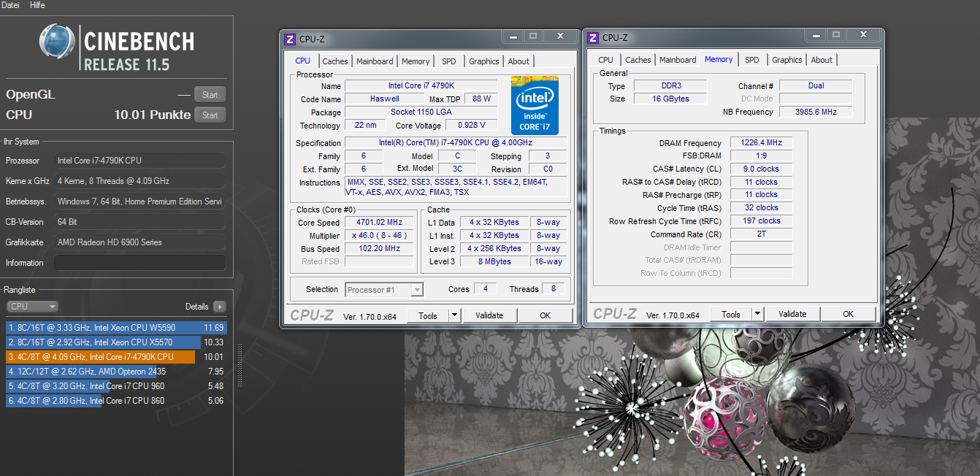Switch to SPD tab in left CPU-Z
980x476 pixels.
click(x=449, y=61)
